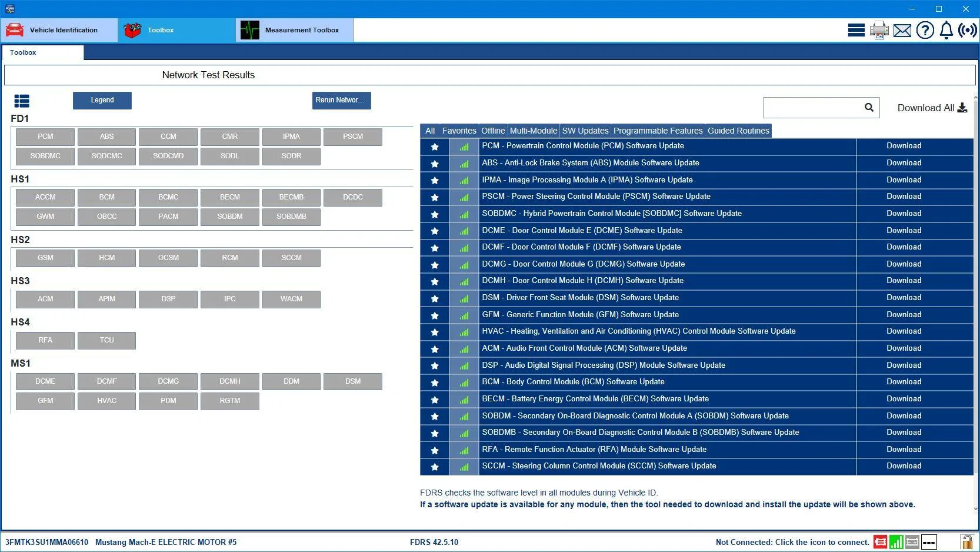980x552 pixels.
Task: Toggle favorite star for ACM software update
Action: (x=435, y=349)
